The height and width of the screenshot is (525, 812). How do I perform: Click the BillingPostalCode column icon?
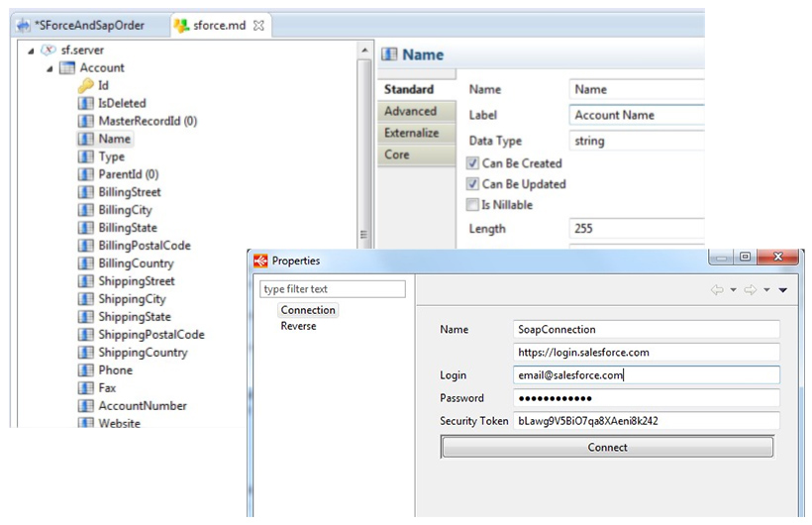click(85, 246)
